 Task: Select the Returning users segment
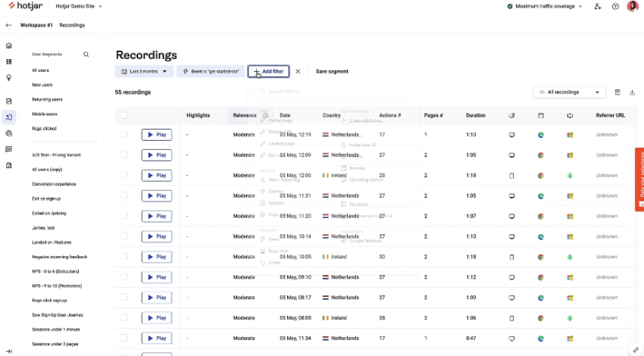(47, 99)
